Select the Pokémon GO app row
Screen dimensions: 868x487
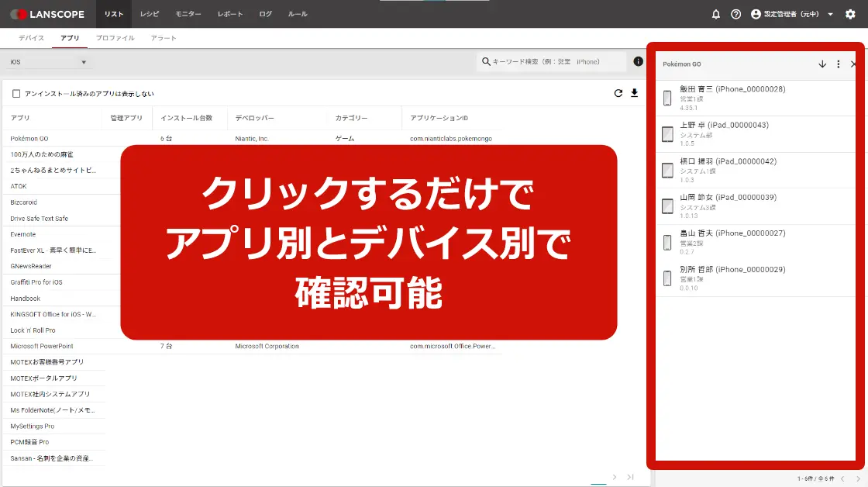point(253,139)
